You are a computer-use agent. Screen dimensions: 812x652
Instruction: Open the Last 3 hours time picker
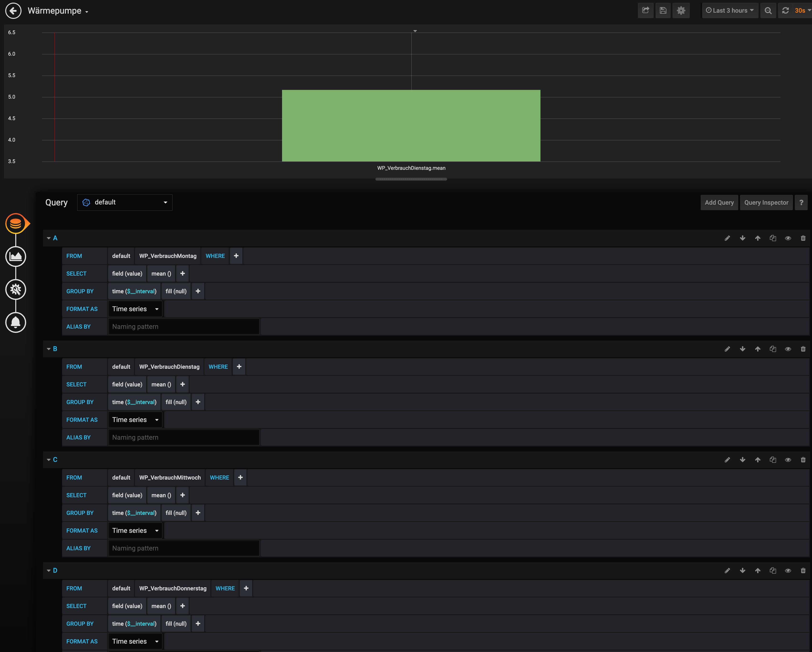[730, 11]
